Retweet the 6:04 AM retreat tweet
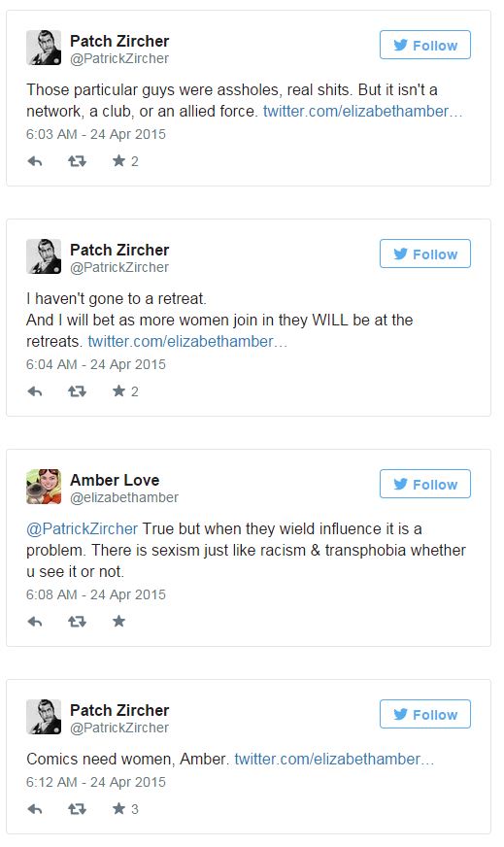This screenshot has width=504, height=847. (x=77, y=391)
